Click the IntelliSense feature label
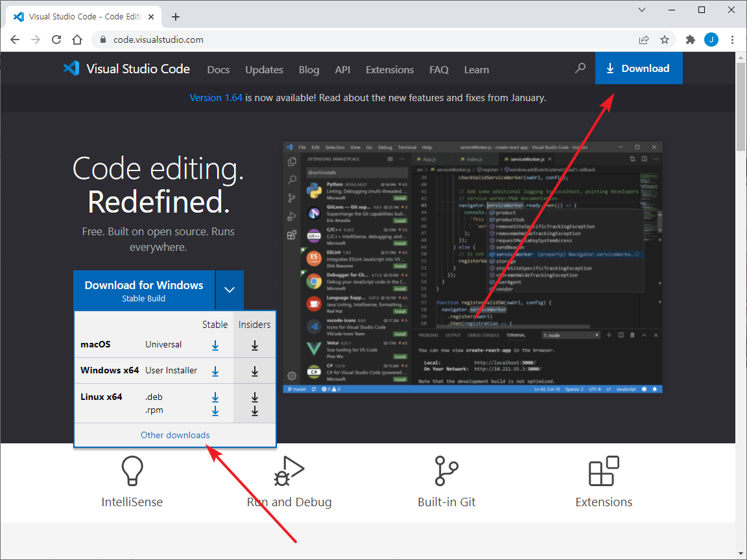 (x=132, y=502)
